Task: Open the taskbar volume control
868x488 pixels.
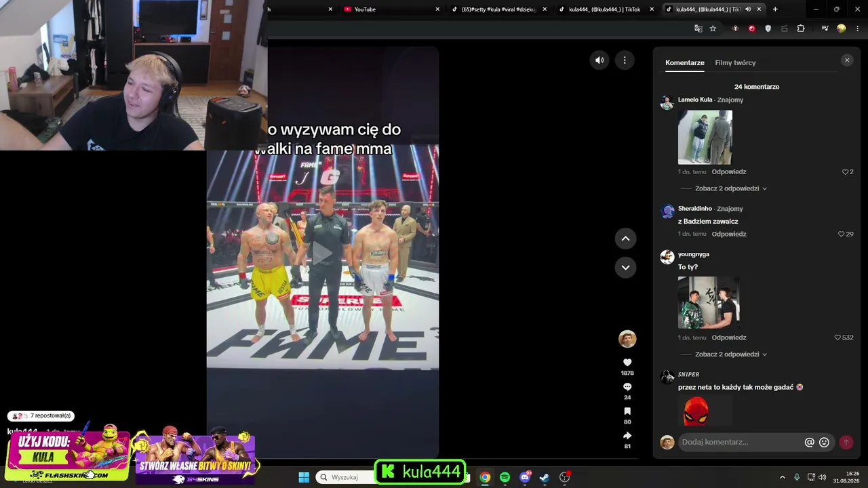Action: [822, 477]
